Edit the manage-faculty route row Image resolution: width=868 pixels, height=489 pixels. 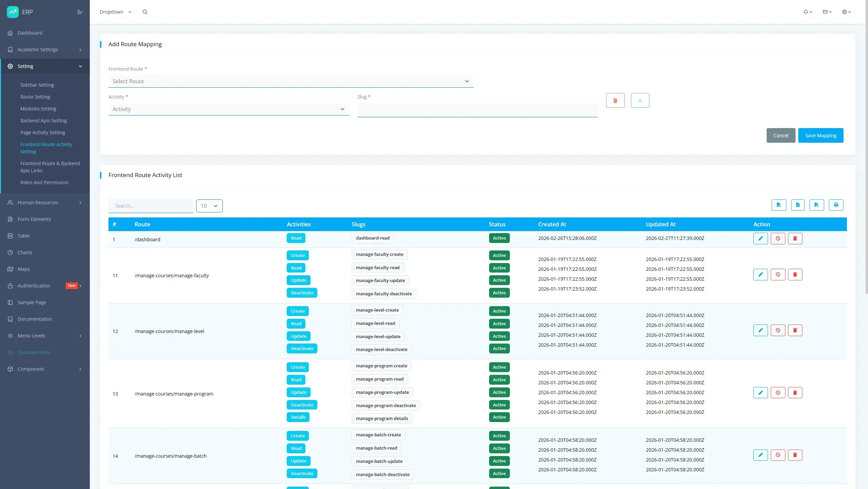(x=761, y=274)
